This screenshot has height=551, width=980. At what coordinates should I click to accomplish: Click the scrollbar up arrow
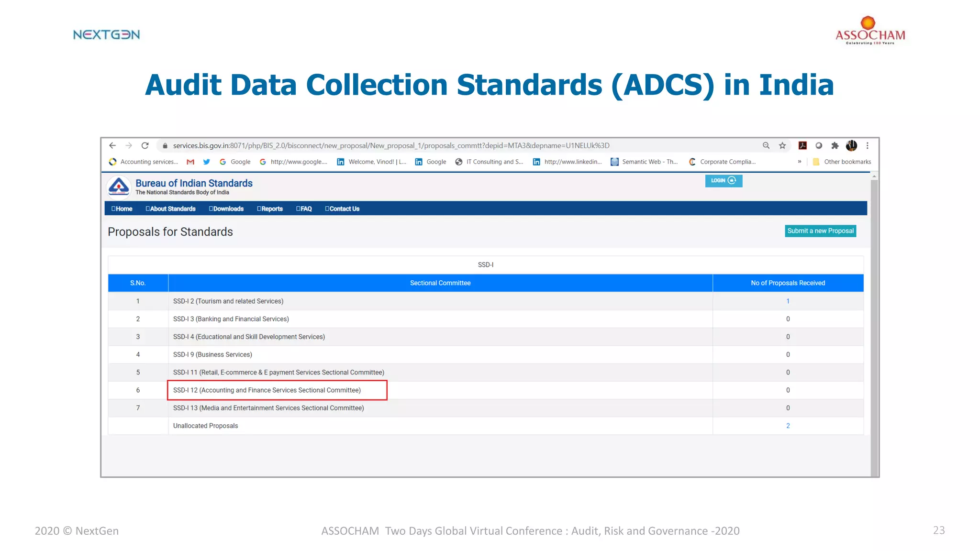tap(874, 176)
